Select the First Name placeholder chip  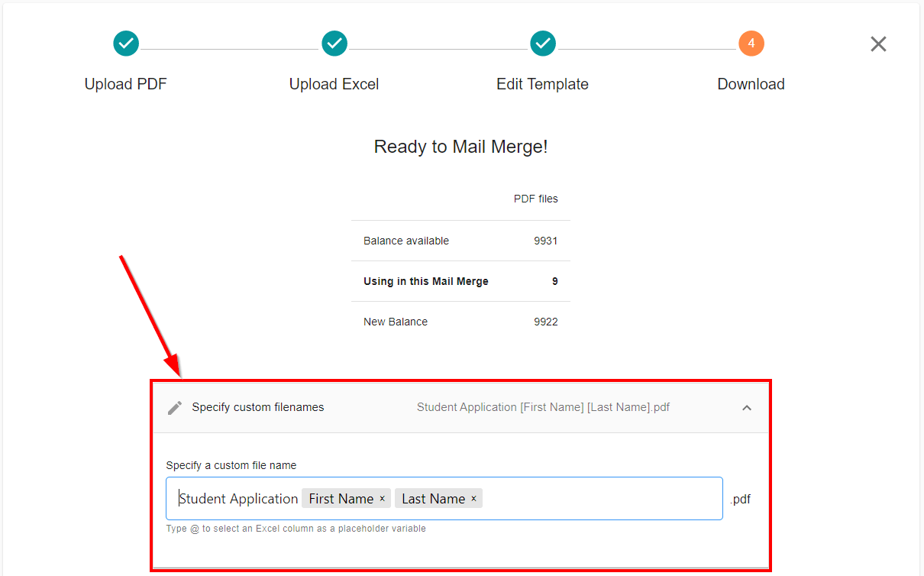pyautogui.click(x=338, y=498)
